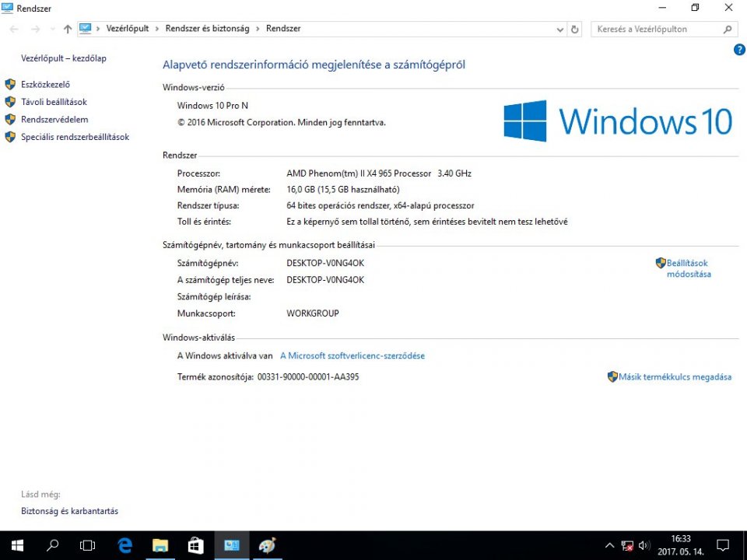Click the Rendszer breadcrumb item
This screenshot has width=747, height=560.
click(x=283, y=29)
